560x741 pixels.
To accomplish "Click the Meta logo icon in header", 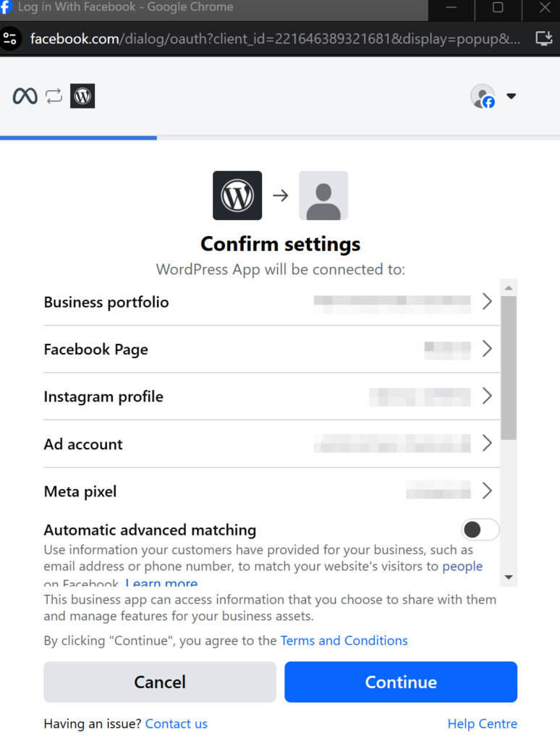I will pos(25,96).
